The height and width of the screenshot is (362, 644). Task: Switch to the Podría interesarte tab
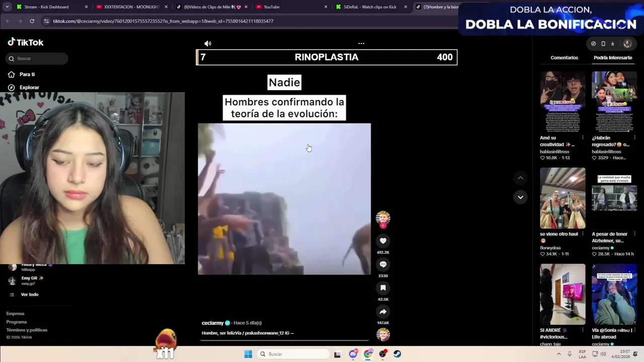(x=613, y=58)
